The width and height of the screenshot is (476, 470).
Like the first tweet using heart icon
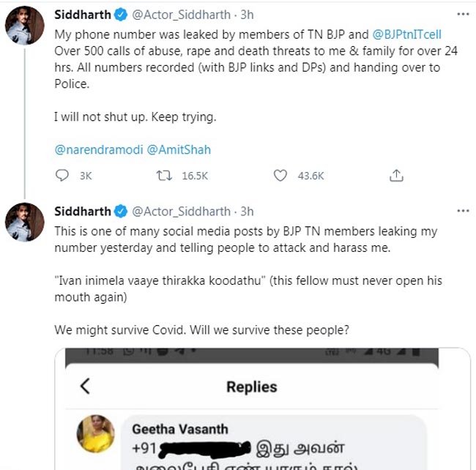point(280,176)
